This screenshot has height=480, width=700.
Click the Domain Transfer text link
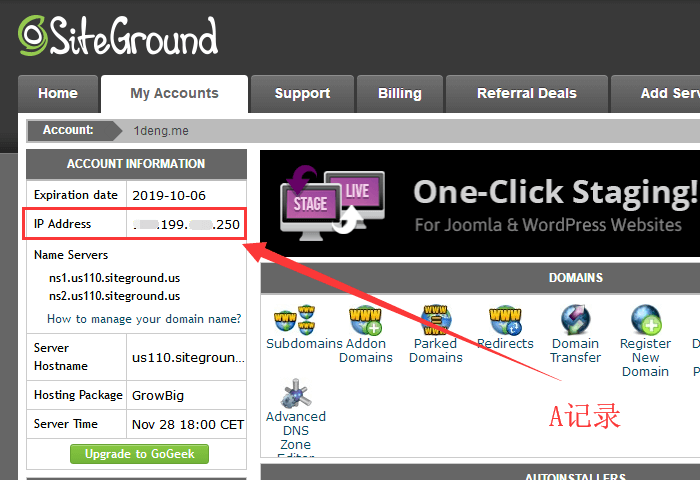point(575,351)
